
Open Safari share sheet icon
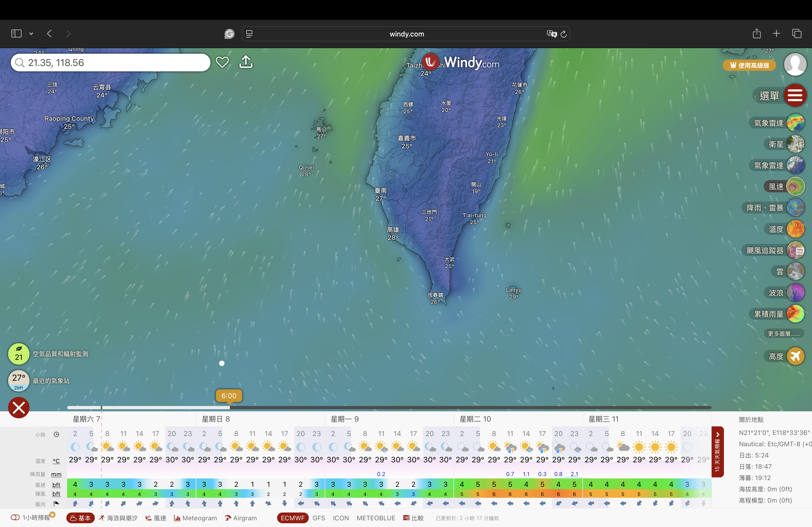click(757, 33)
